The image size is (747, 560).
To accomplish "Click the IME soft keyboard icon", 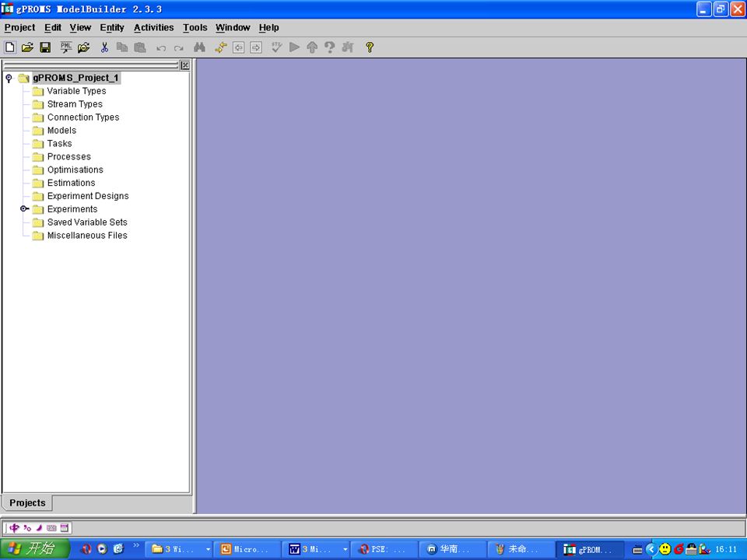I will (51, 527).
